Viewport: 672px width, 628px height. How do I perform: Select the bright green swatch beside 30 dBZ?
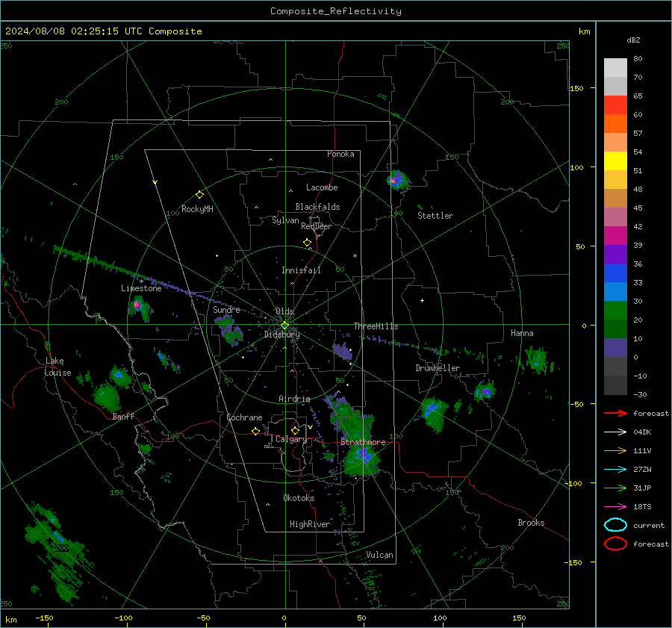pyautogui.click(x=615, y=311)
